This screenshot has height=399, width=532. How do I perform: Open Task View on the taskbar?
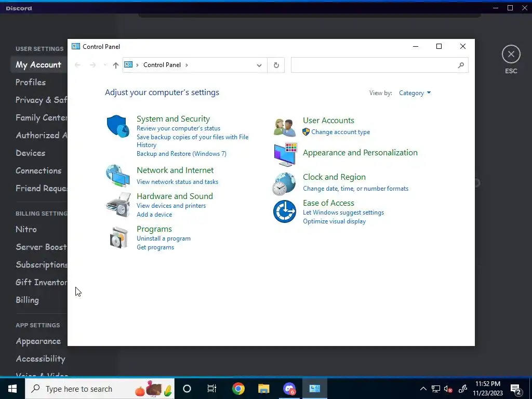(x=212, y=389)
